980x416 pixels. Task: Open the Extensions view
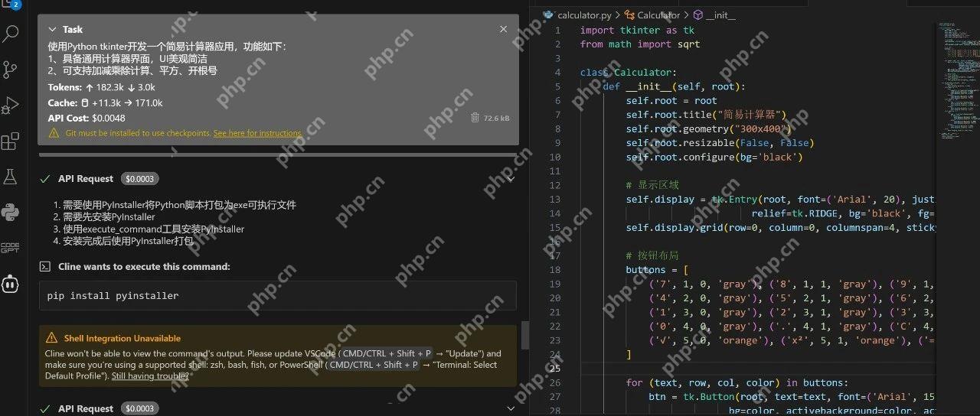coord(11,141)
